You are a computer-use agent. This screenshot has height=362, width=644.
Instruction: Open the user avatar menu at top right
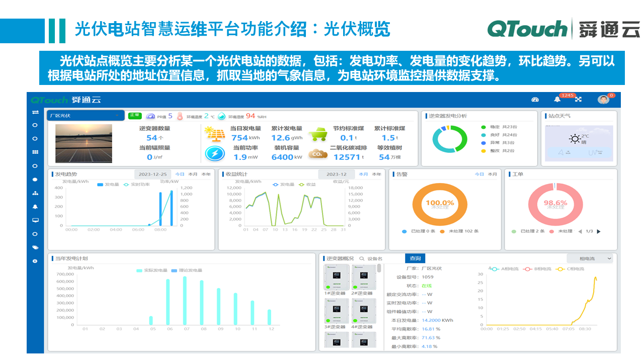click(604, 100)
